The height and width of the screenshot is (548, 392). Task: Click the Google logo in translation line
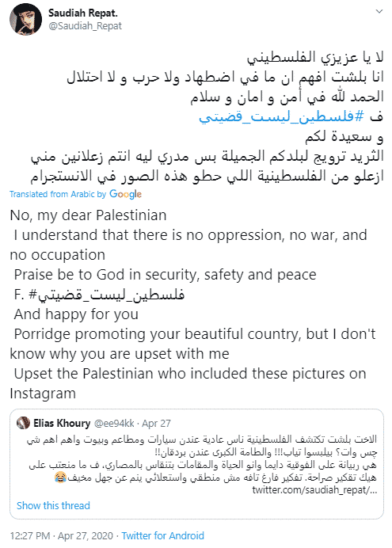tap(125, 194)
